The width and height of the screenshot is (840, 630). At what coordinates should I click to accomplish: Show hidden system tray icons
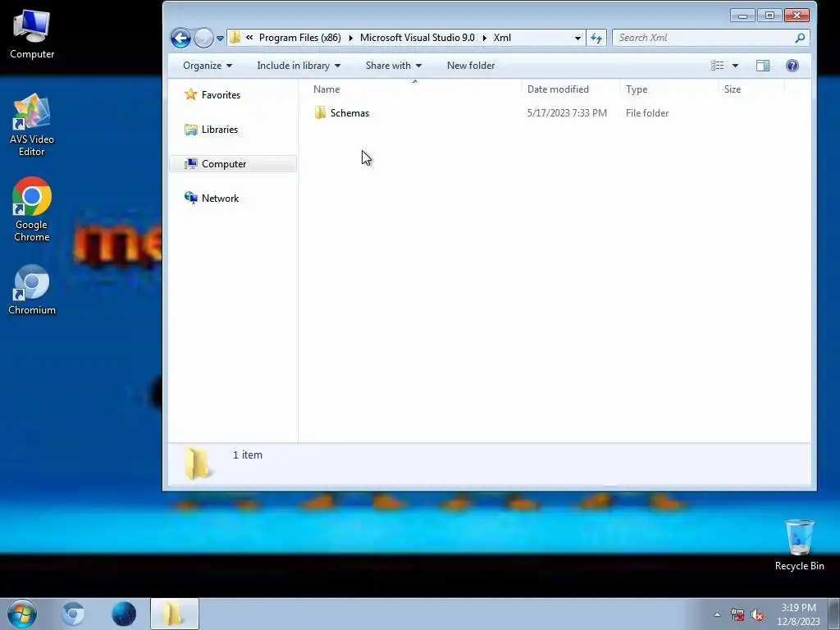(x=717, y=614)
